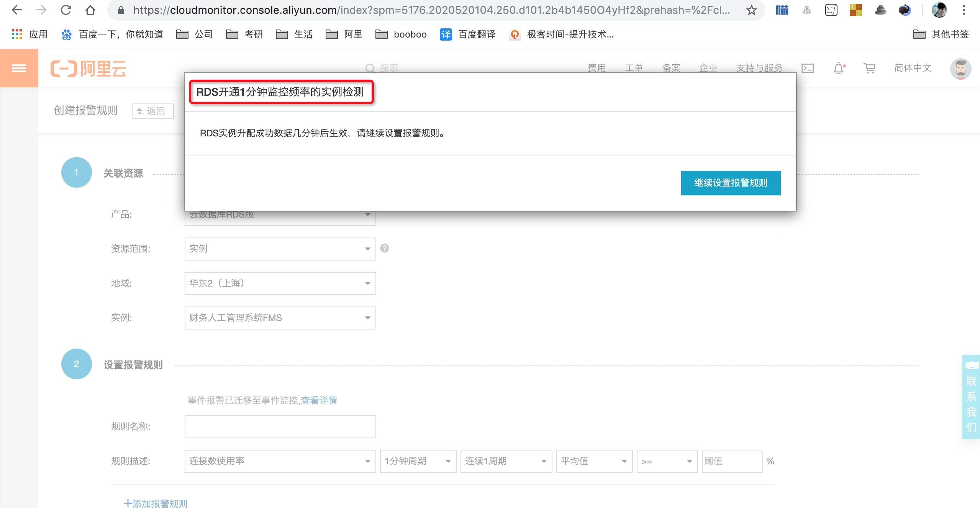980x508 pixels.
Task: Open the 应用 apps grid bookmark
Action: point(29,34)
